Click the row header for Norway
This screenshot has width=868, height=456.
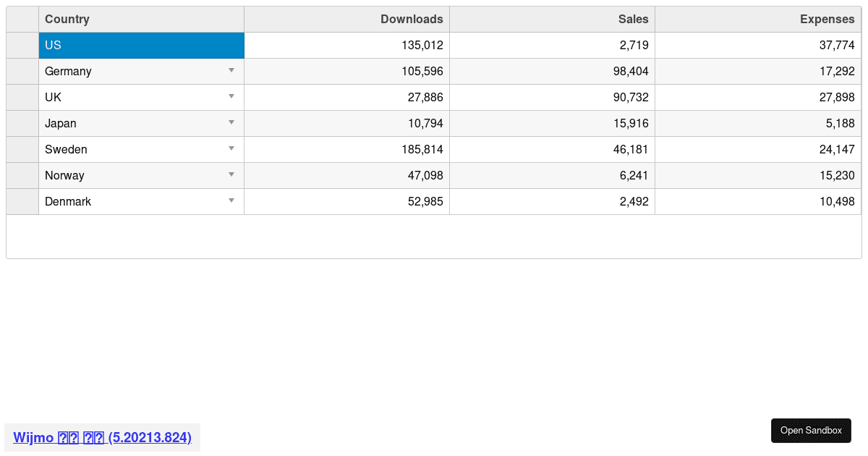pos(22,175)
